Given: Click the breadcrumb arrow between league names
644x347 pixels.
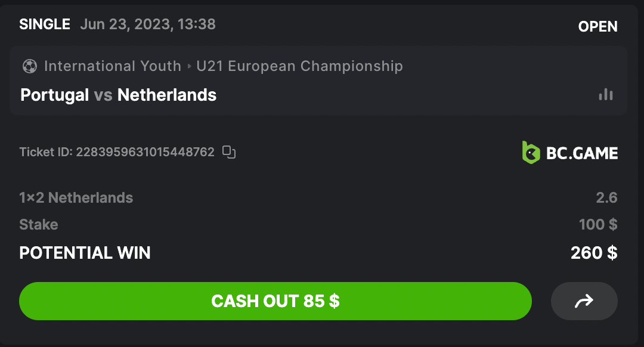Looking at the screenshot, I should tap(189, 66).
